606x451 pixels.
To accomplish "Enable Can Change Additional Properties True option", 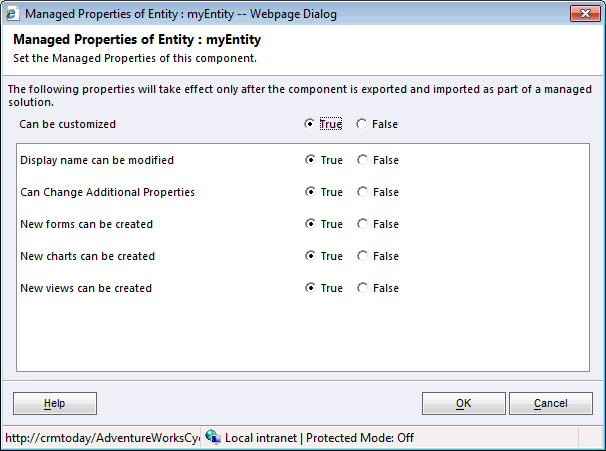I will 310,192.
